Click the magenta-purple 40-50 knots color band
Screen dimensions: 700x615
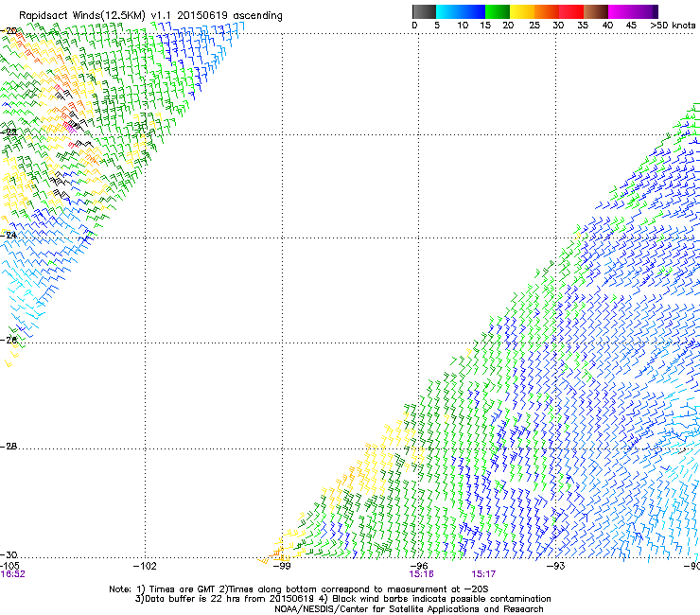(633, 11)
